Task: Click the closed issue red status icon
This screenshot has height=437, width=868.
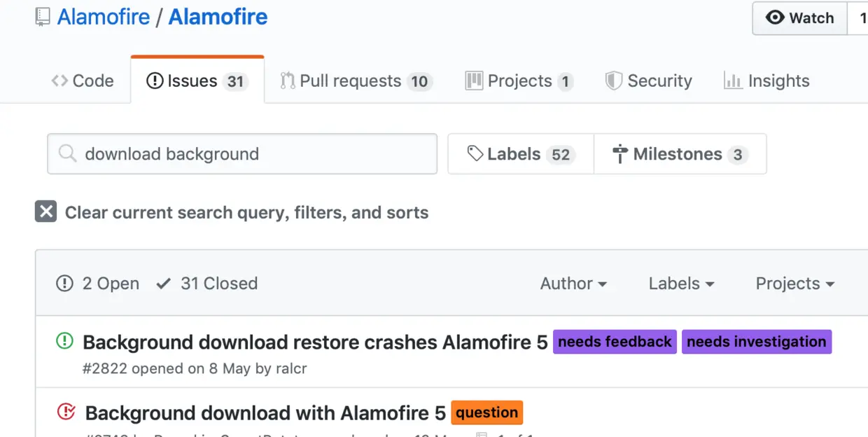Action: (x=66, y=412)
